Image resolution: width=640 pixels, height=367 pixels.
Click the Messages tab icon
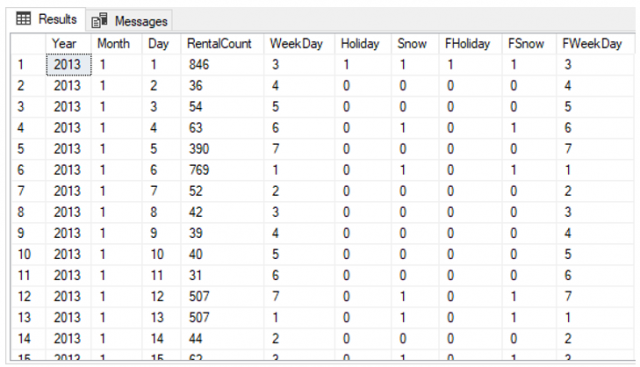pyautogui.click(x=100, y=20)
